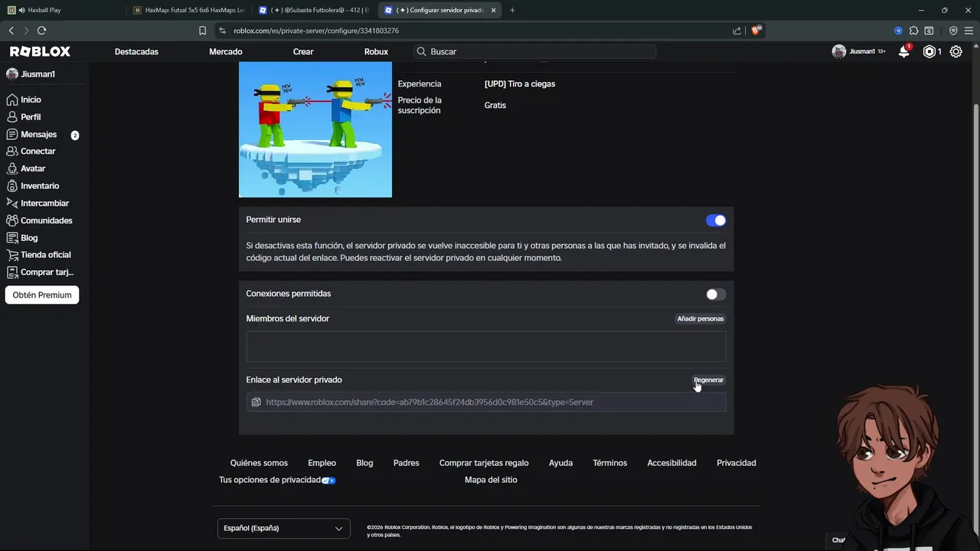
Task: Click Añadir personas button
Action: (701, 318)
